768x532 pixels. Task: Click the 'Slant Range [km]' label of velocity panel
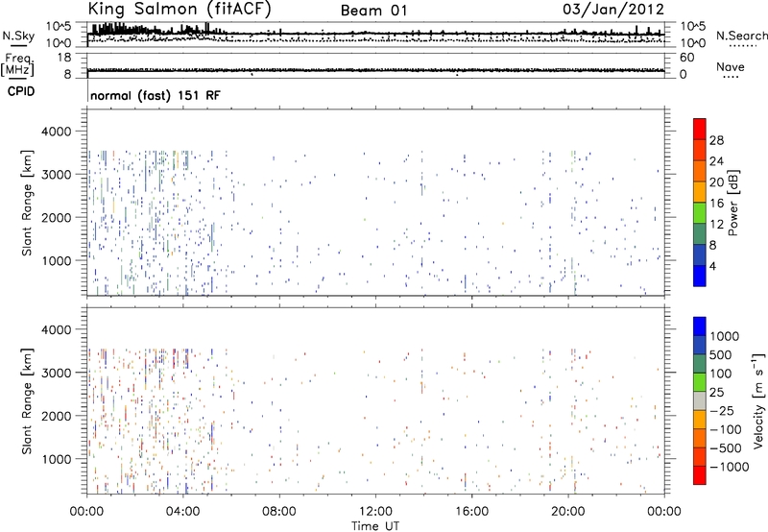click(x=27, y=400)
